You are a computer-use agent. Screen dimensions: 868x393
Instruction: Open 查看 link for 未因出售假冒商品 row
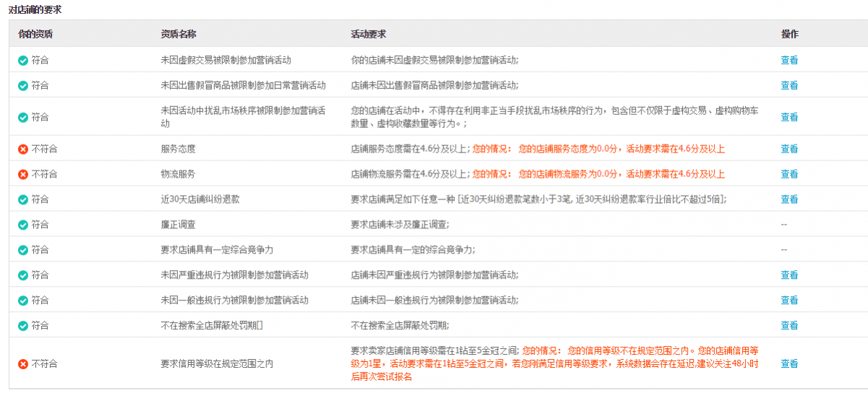tap(789, 85)
